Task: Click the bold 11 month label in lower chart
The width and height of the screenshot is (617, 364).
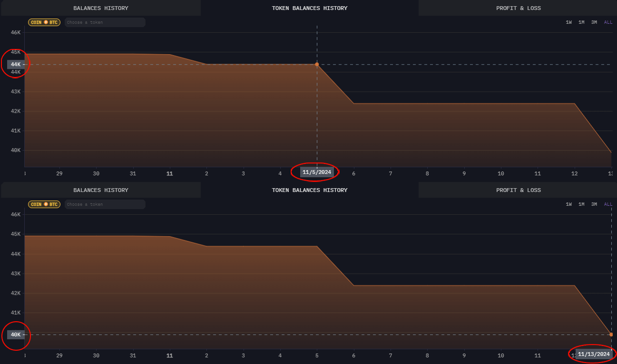Action: (169, 355)
